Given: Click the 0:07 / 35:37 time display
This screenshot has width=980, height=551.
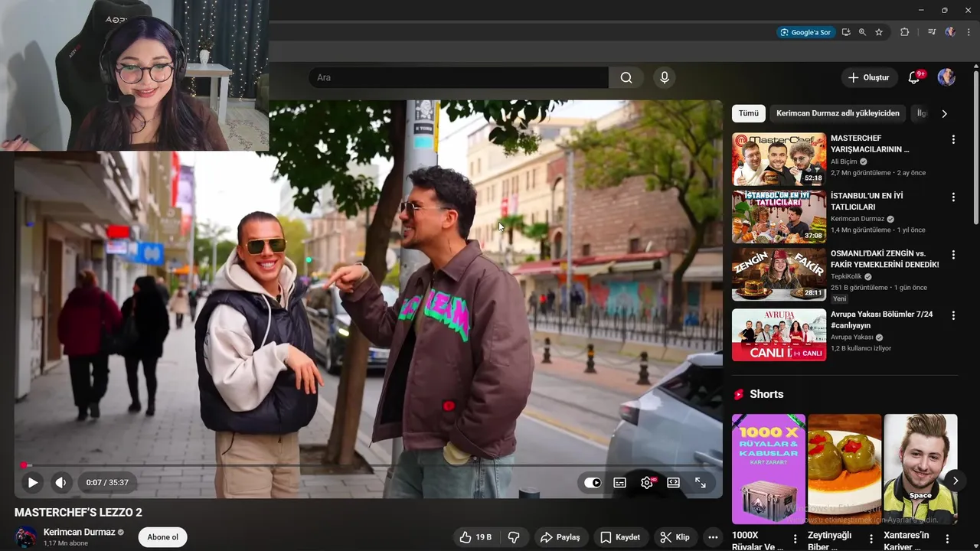Looking at the screenshot, I should point(107,483).
